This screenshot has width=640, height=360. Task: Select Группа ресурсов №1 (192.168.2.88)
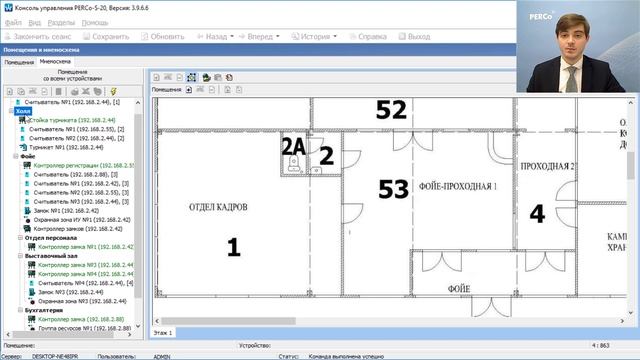(x=84, y=328)
